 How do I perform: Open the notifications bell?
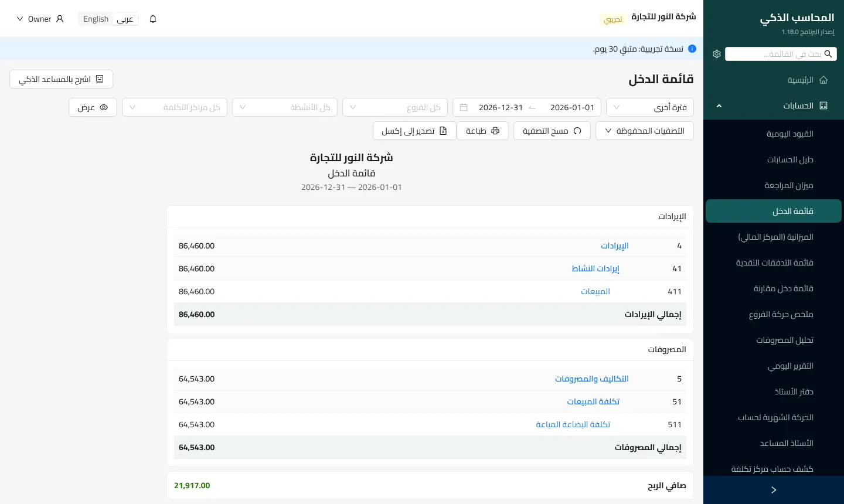pyautogui.click(x=153, y=19)
